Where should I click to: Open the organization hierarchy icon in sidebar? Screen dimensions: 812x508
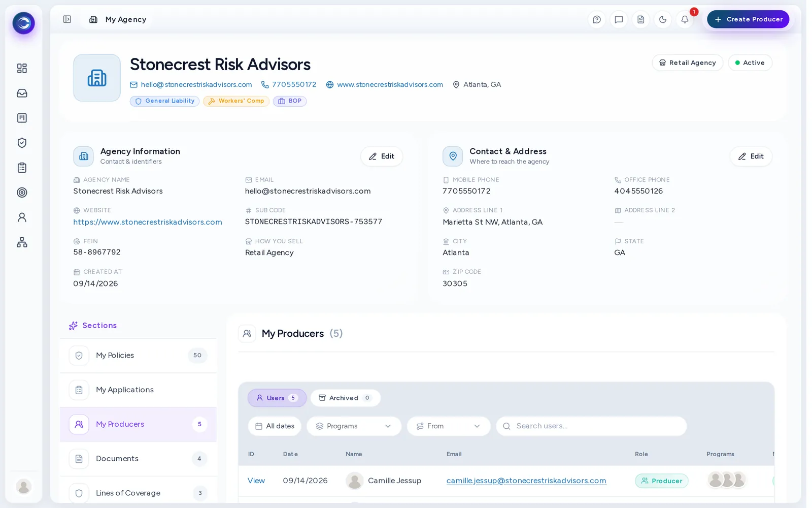tap(22, 242)
